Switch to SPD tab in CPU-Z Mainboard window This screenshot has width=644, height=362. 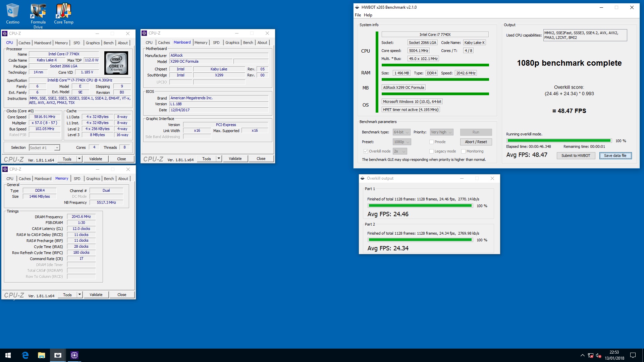216,43
